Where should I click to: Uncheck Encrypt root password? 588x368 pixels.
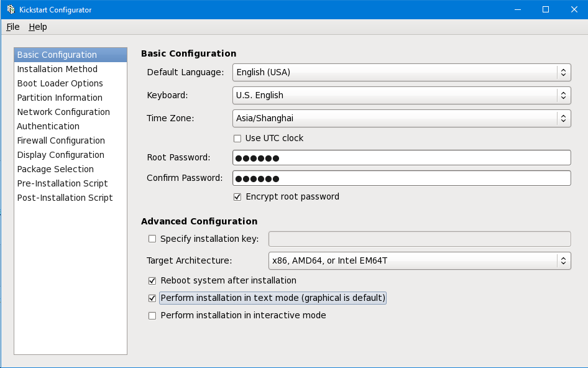point(237,196)
